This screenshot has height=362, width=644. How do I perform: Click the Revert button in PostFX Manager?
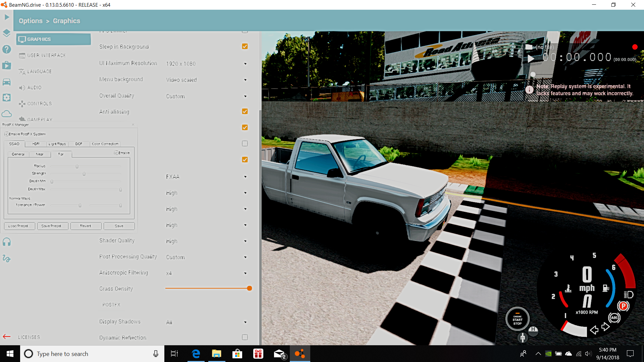[86, 226]
